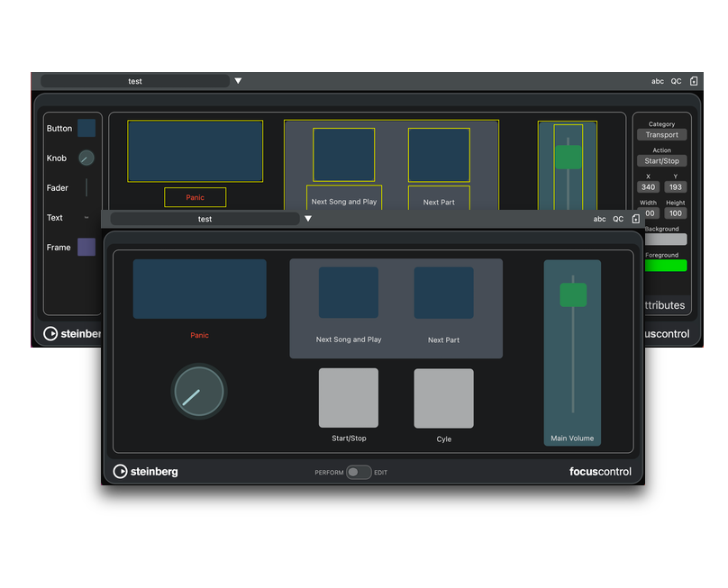Select the Fader element in the palette
Viewport: 728px width, 588px height.
click(x=85, y=187)
